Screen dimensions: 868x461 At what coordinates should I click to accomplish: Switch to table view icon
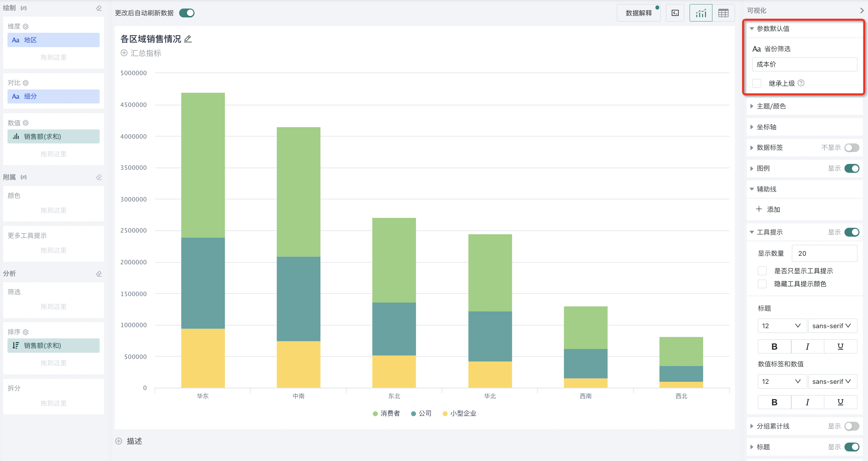tap(723, 13)
